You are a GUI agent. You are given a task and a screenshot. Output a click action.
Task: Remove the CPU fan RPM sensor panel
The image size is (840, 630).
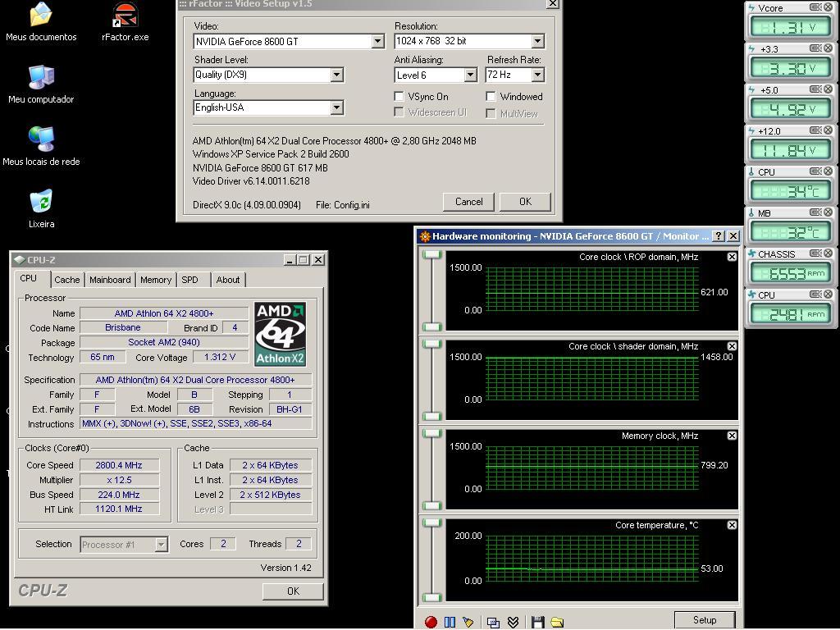click(x=829, y=294)
